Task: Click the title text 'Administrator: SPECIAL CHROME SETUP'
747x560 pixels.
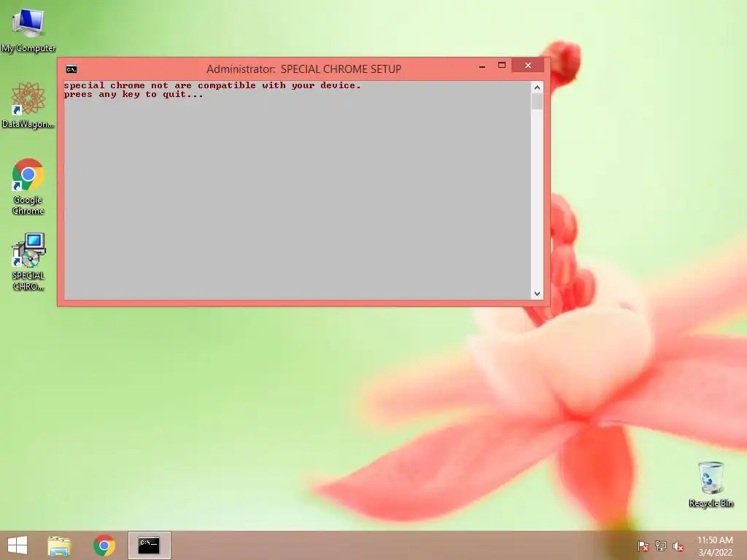Action: pos(304,69)
